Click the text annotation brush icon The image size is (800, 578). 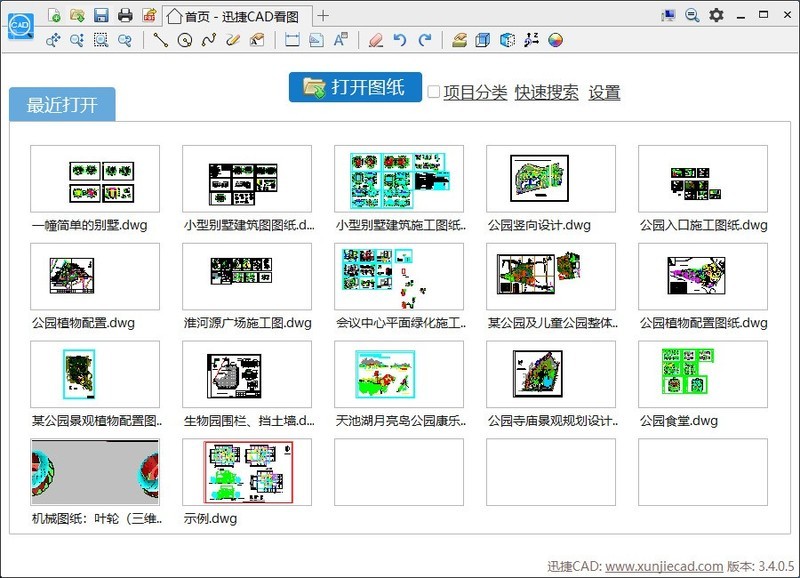[257, 40]
